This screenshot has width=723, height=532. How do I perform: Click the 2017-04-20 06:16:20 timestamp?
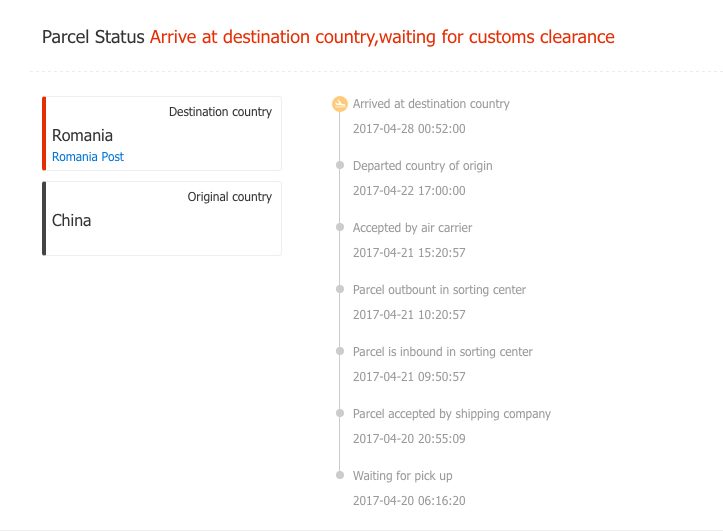click(x=409, y=501)
